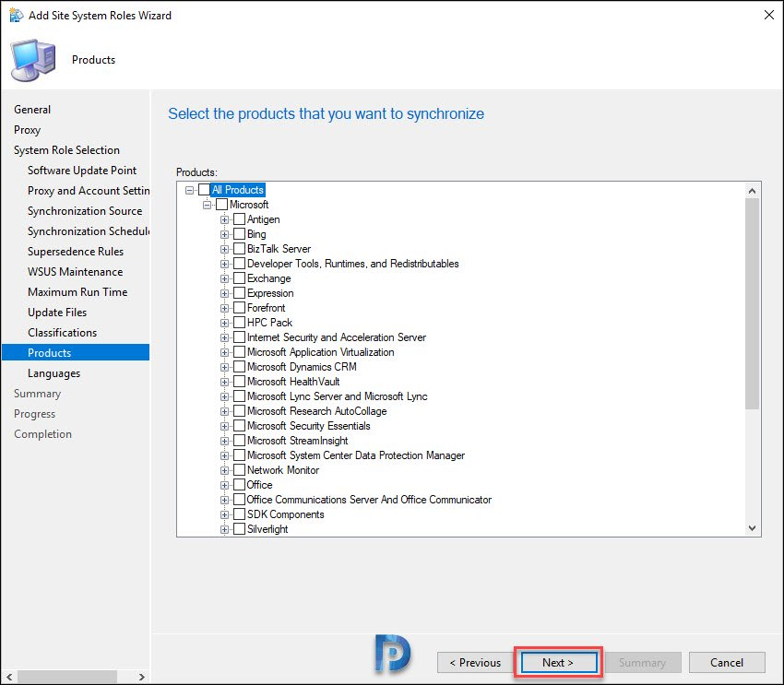784x685 pixels.
Task: Enable the BizTalk Server checkbox
Action: pos(240,249)
